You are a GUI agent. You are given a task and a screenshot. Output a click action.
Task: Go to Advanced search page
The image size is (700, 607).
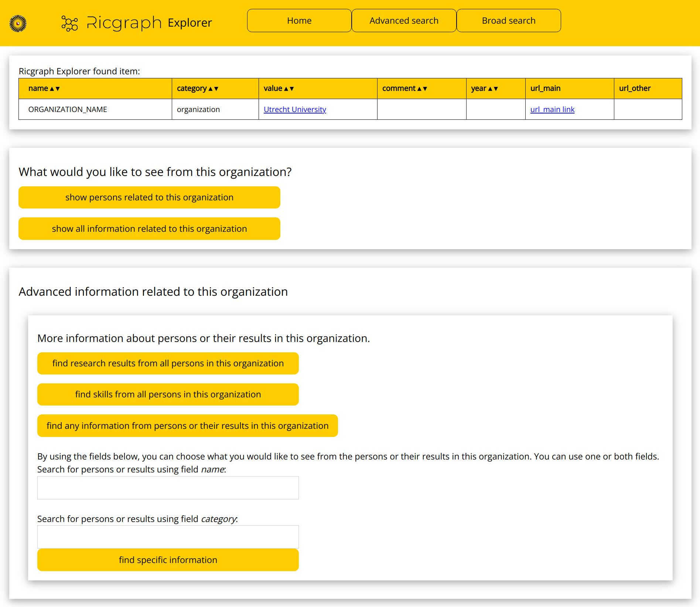tap(404, 21)
